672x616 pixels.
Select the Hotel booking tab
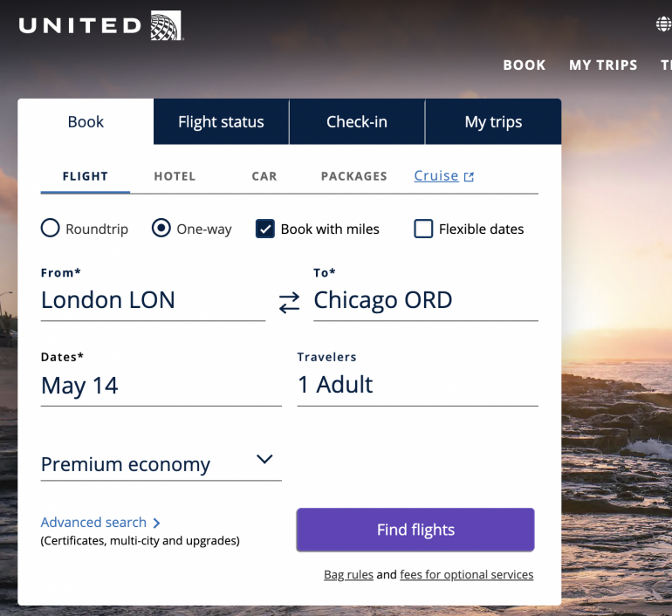coord(175,176)
